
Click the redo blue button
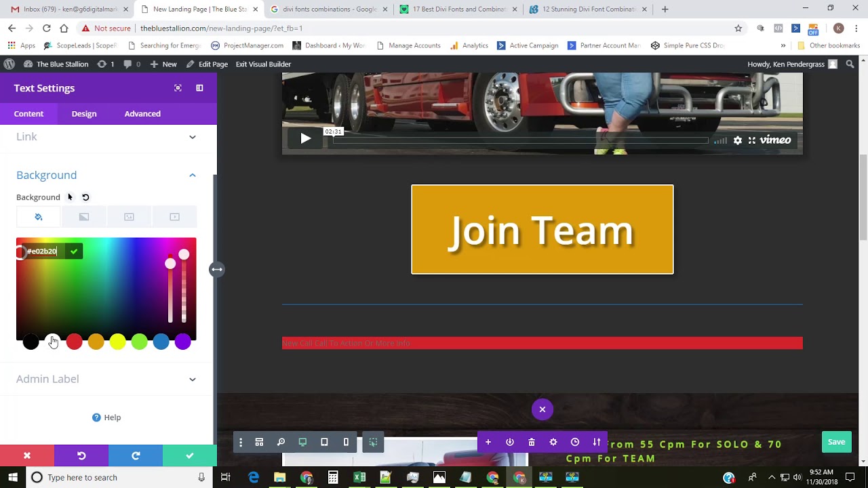[x=136, y=455]
